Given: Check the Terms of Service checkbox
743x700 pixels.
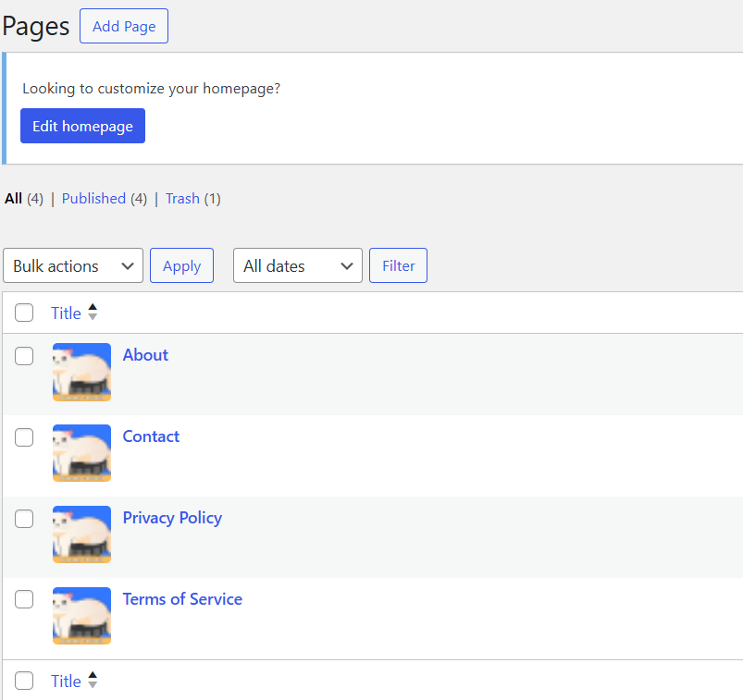Looking at the screenshot, I should pos(24,599).
